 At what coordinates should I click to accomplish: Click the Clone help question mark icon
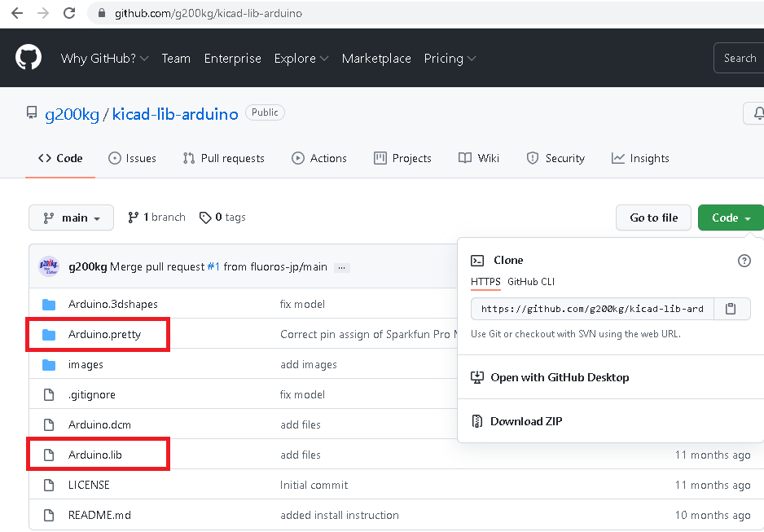tap(744, 261)
